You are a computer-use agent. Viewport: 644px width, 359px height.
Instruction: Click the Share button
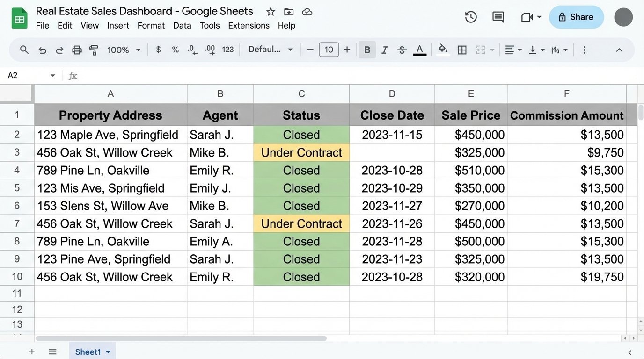(x=576, y=17)
